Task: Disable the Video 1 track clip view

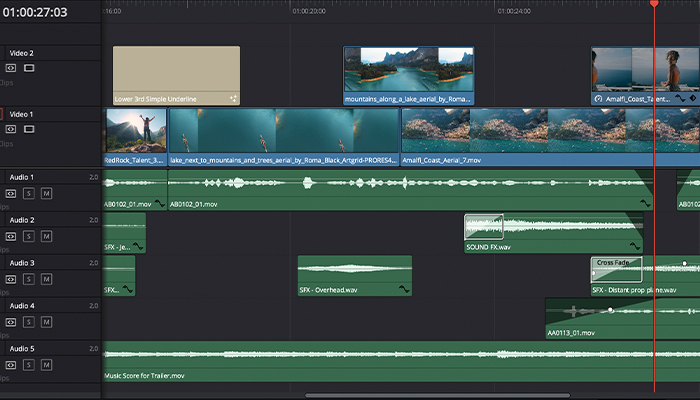Action: pos(29,129)
